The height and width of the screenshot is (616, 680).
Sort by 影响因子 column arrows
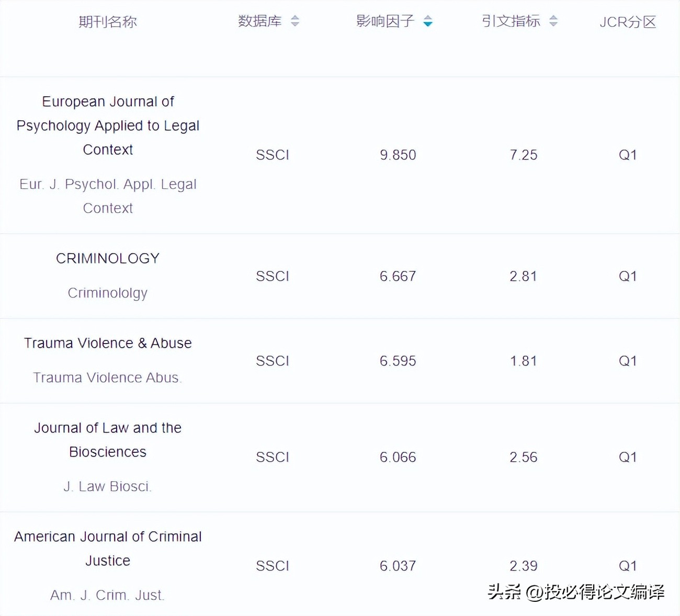coord(428,21)
